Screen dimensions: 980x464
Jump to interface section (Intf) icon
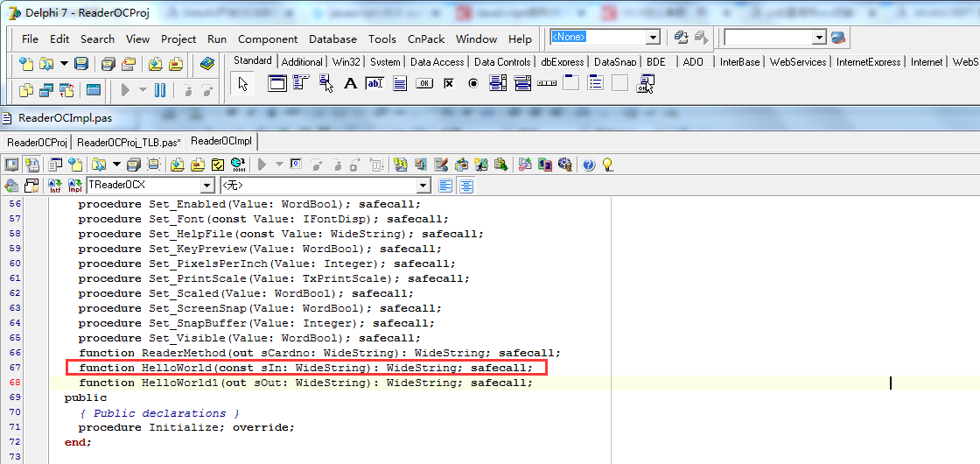tap(55, 186)
